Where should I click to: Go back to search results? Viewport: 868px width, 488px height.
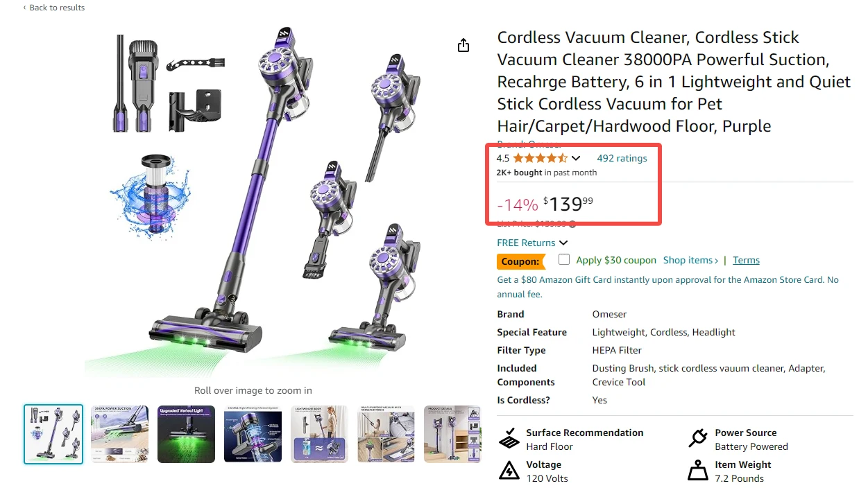(54, 8)
